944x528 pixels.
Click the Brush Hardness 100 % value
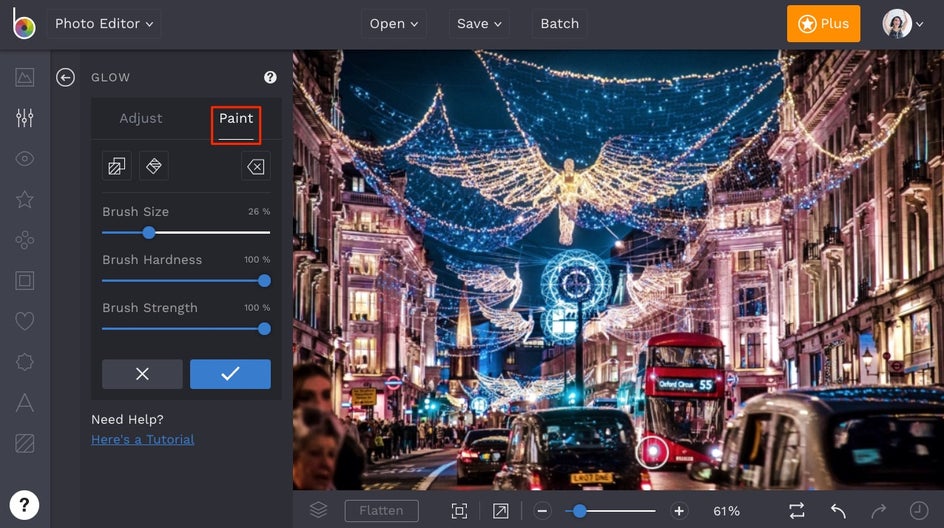[x=257, y=259]
